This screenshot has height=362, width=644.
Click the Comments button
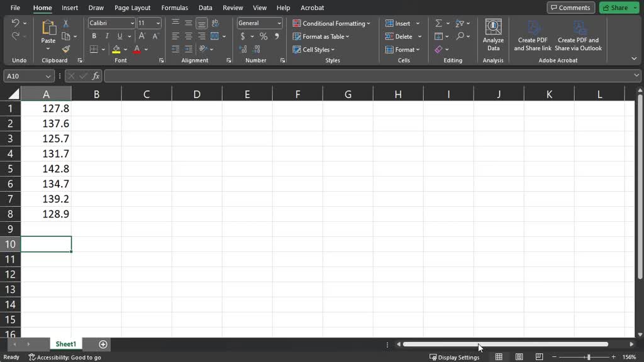(570, 8)
